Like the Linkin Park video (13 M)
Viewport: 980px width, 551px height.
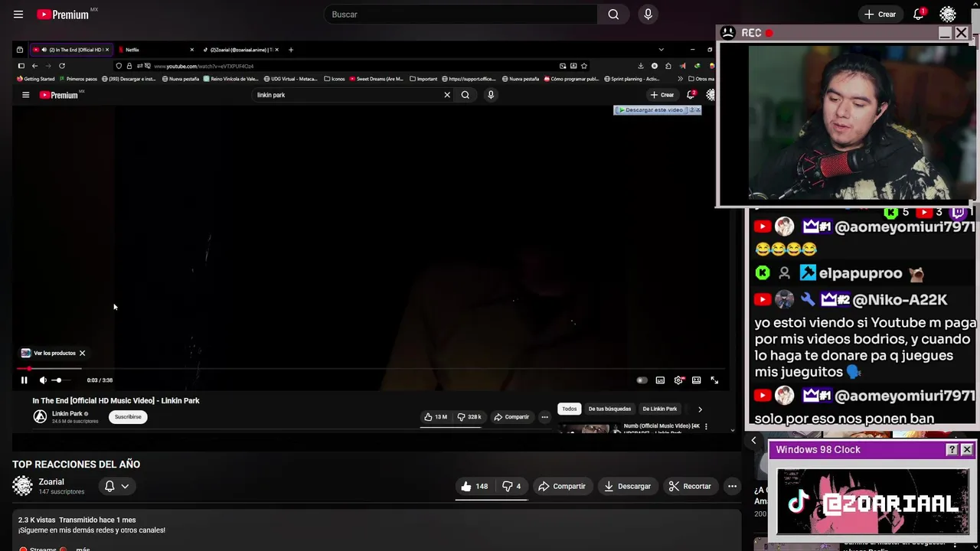(436, 417)
